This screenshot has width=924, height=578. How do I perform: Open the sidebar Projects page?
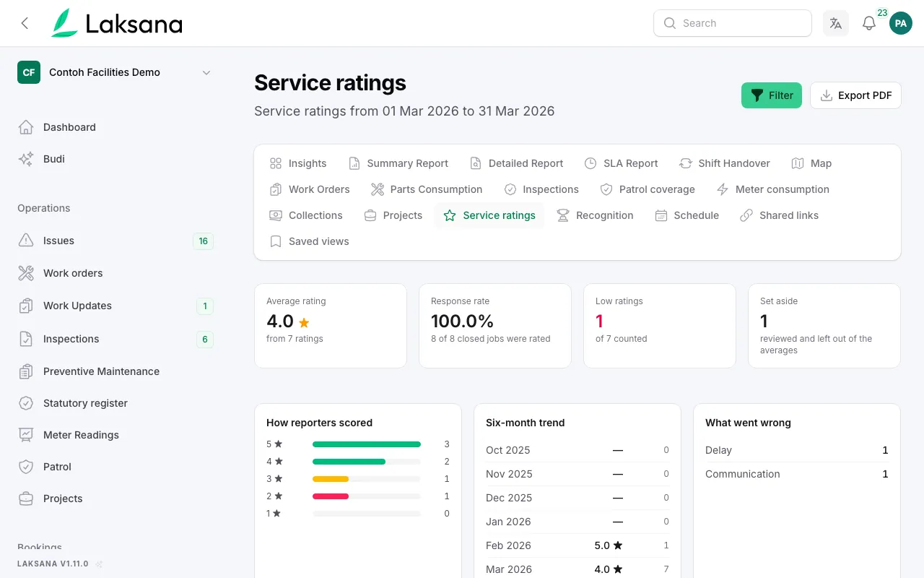point(115,499)
